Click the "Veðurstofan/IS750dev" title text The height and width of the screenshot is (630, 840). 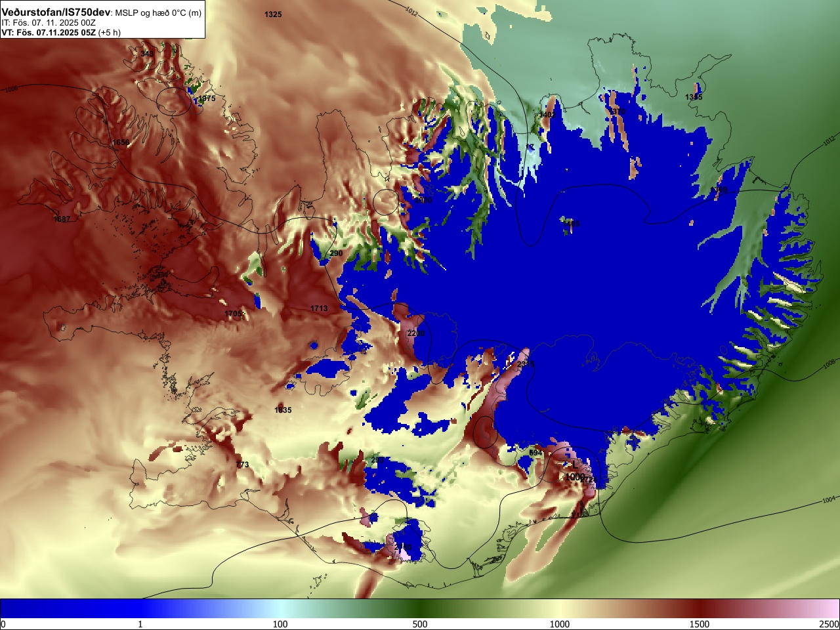56,12
